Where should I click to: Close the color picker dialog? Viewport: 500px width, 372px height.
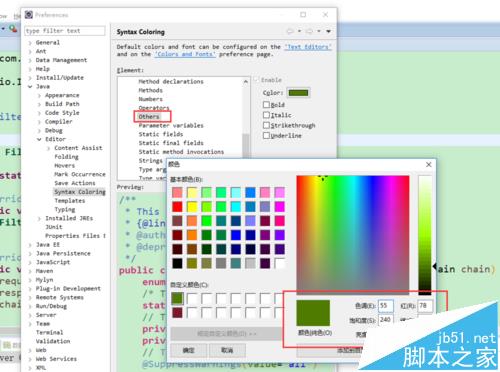[429, 164]
